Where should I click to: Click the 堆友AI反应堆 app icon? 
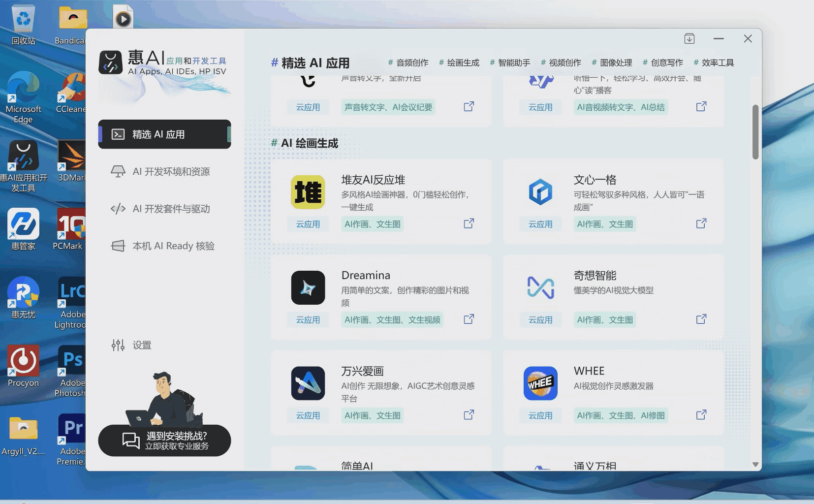[x=308, y=192]
